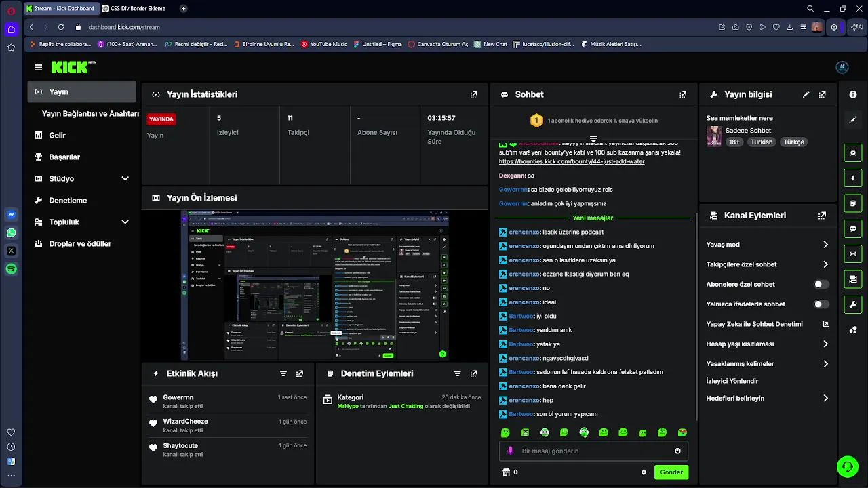Pop out the Denetim Eylemleri panel
Screen dimensions: 868x488
pyautogui.click(x=473, y=373)
